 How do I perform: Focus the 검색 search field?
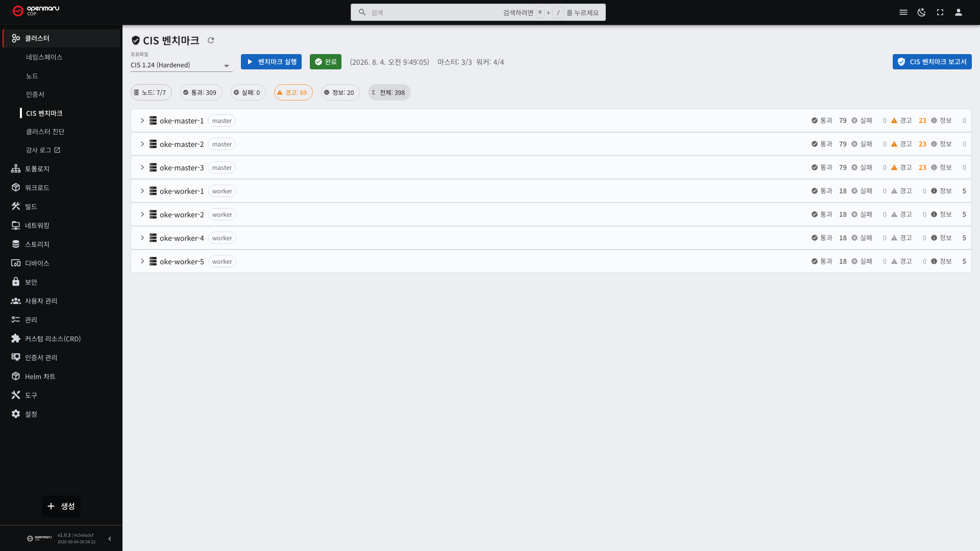point(478,12)
